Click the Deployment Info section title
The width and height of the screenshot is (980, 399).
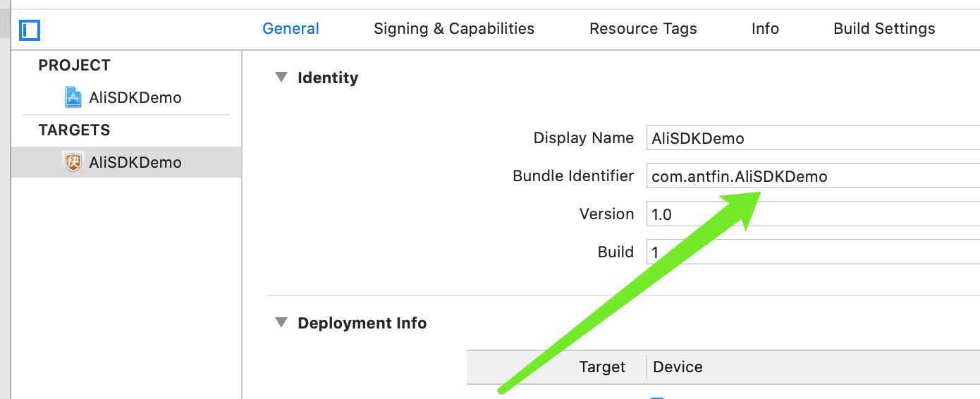tap(362, 323)
